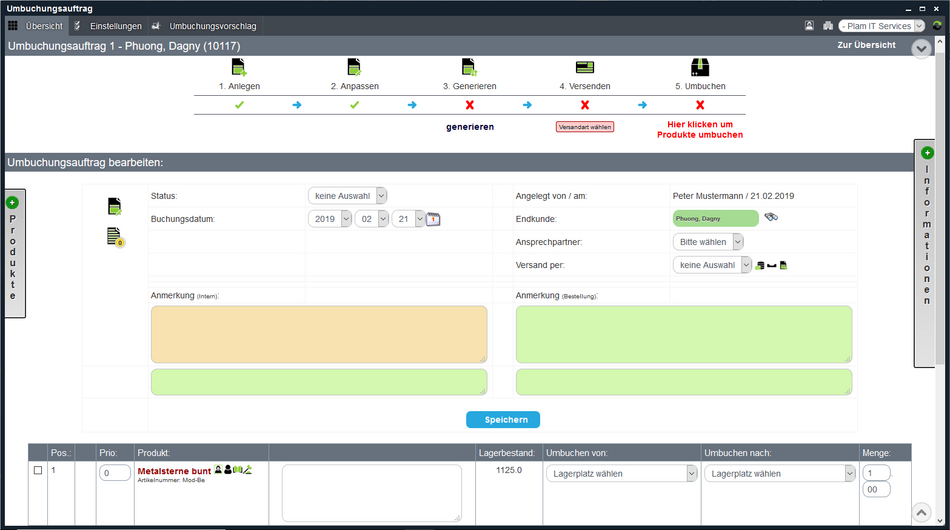The width and height of the screenshot is (950, 530).
Task: Click the green refresh icon in top bar
Action: (x=937, y=26)
